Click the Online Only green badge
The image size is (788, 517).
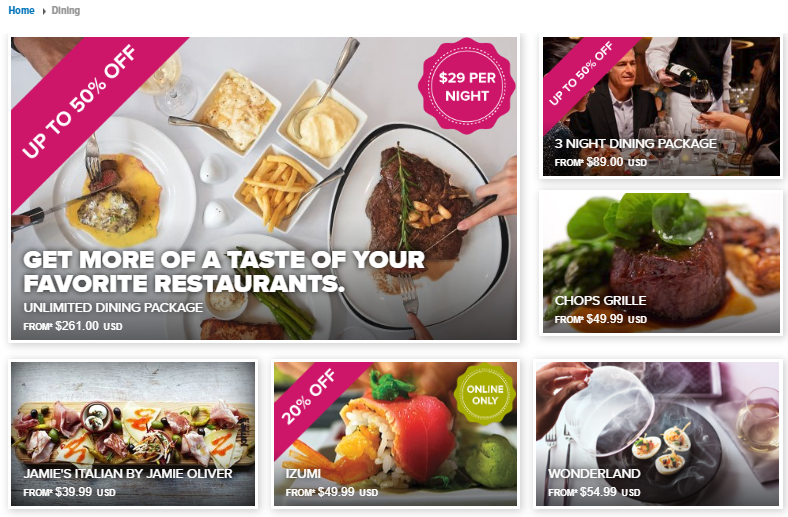coord(484,394)
